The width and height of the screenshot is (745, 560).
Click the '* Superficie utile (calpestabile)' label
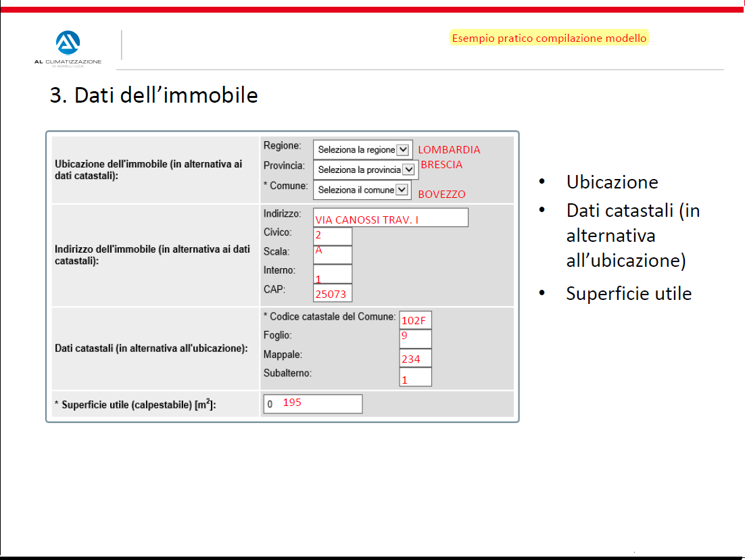[135, 405]
